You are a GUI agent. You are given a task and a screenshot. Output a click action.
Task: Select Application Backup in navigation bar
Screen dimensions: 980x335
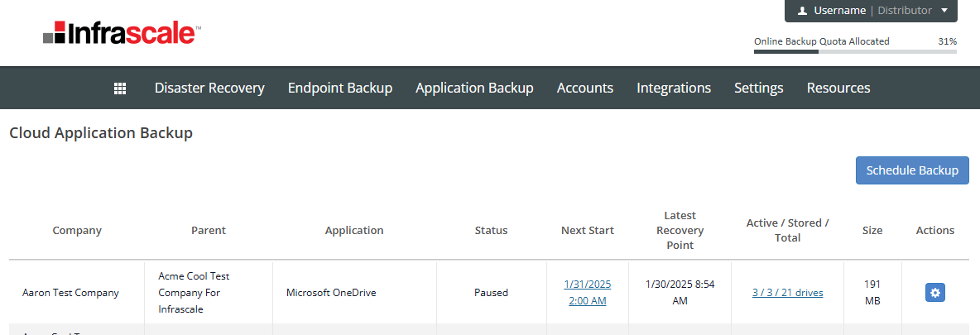coord(474,88)
